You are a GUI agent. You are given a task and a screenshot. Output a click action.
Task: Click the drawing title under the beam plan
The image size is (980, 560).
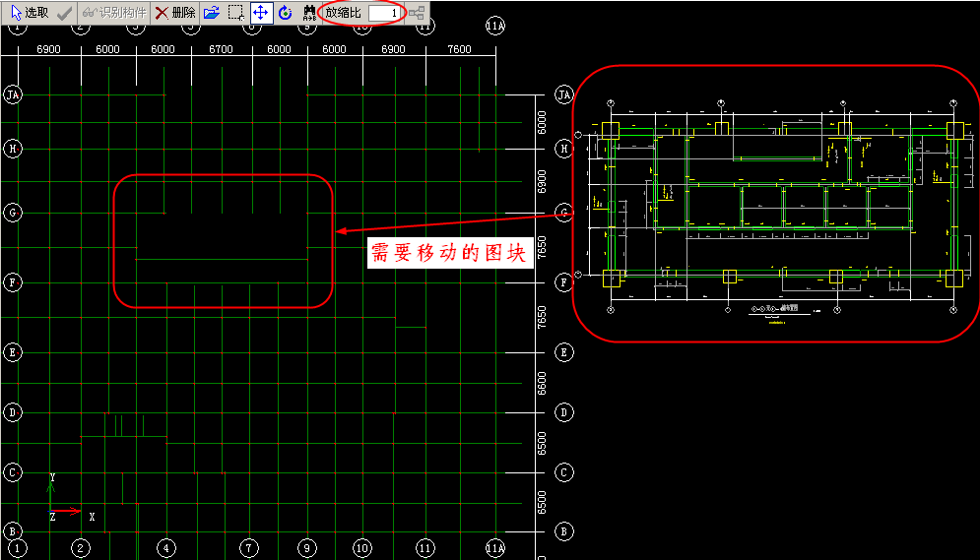click(x=775, y=308)
